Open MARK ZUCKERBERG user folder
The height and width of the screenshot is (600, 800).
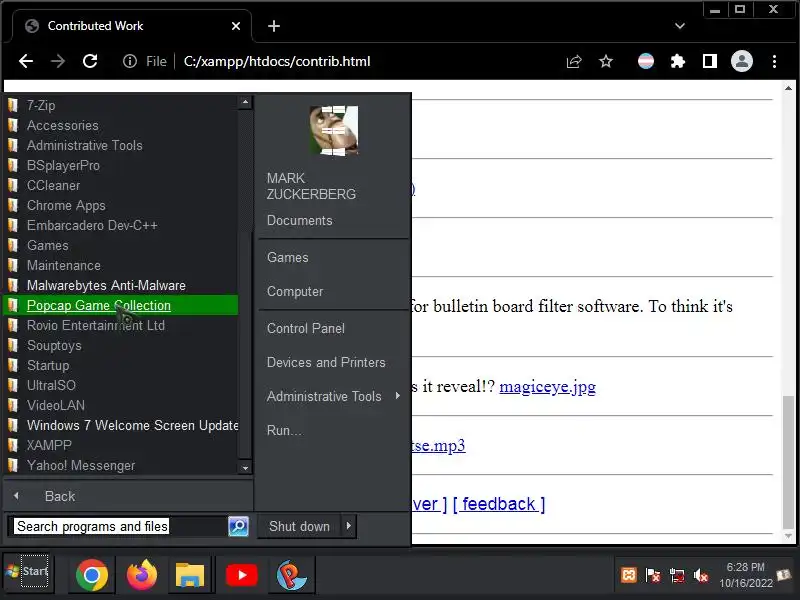point(311,186)
